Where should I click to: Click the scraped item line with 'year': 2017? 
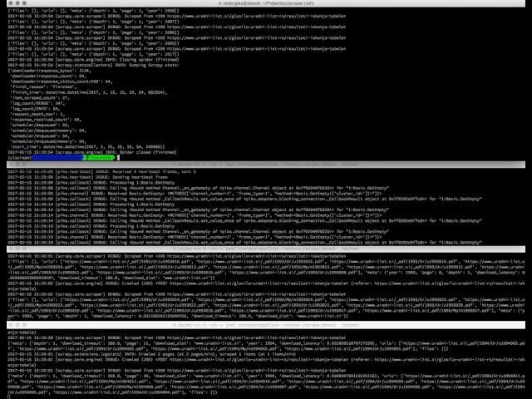93,54
